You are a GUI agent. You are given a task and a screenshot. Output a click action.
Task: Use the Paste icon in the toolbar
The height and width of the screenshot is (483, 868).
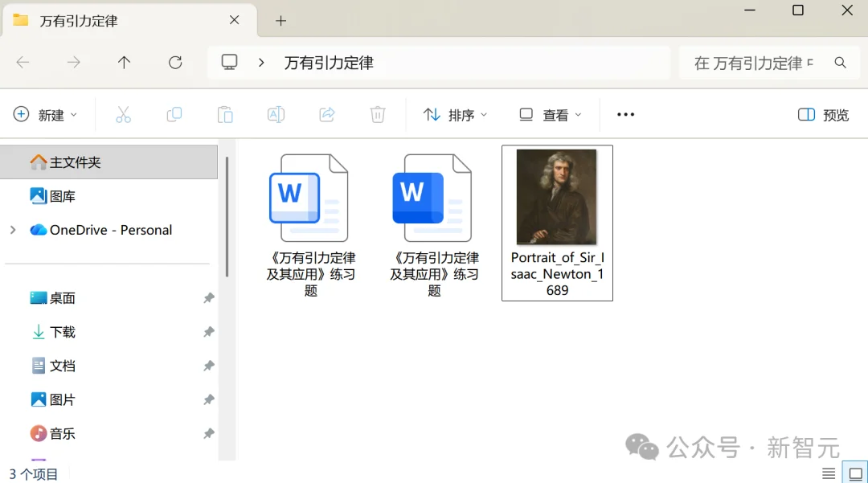[225, 114]
